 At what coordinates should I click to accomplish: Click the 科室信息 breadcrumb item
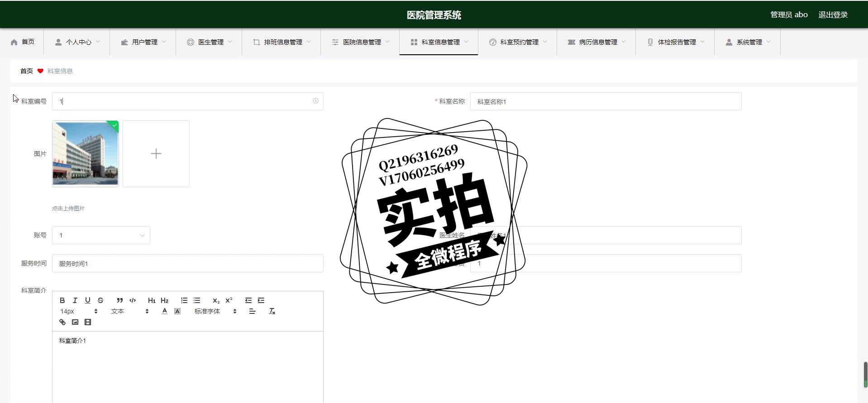tap(60, 71)
